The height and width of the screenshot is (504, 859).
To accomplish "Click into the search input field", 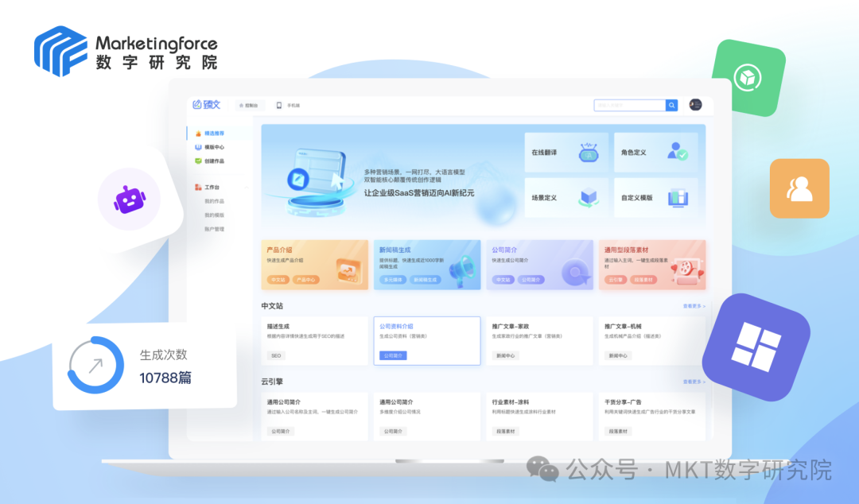I will tap(629, 105).
